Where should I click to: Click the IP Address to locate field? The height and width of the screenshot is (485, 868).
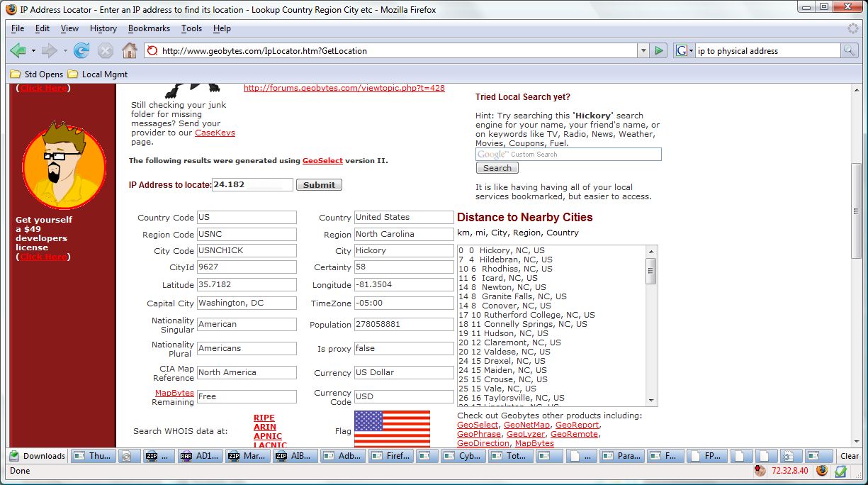(252, 184)
